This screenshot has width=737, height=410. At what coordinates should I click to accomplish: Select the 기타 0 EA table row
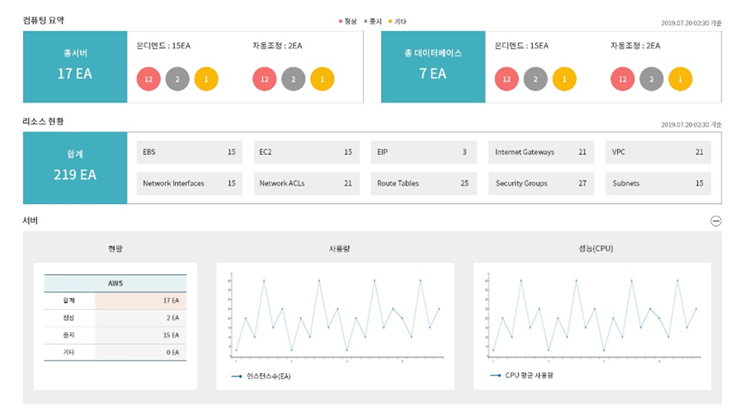(x=115, y=352)
